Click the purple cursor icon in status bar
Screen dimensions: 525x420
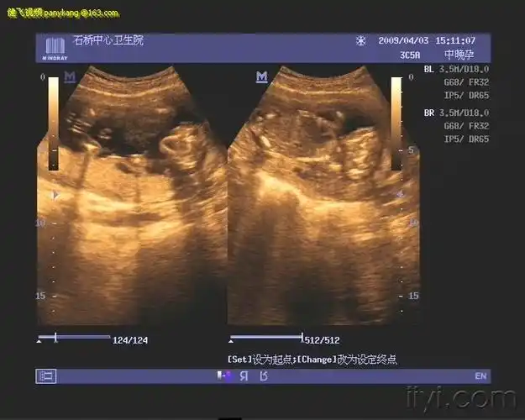click(x=224, y=376)
